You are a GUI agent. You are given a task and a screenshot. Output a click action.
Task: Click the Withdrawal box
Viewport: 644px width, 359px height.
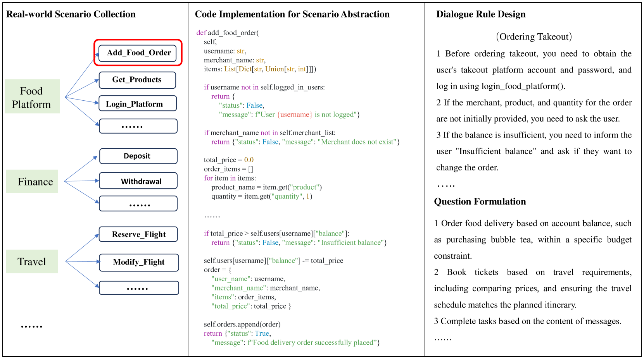point(138,181)
